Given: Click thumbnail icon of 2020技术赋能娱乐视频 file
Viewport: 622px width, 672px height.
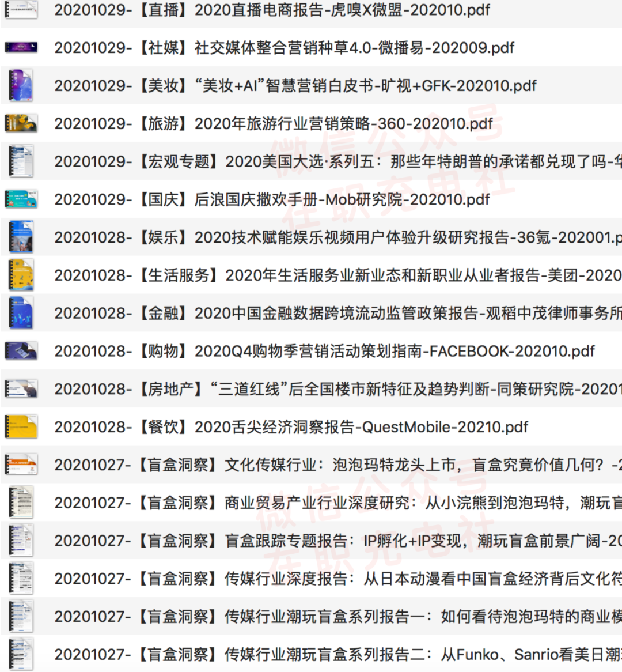Looking at the screenshot, I should pyautogui.click(x=21, y=237).
